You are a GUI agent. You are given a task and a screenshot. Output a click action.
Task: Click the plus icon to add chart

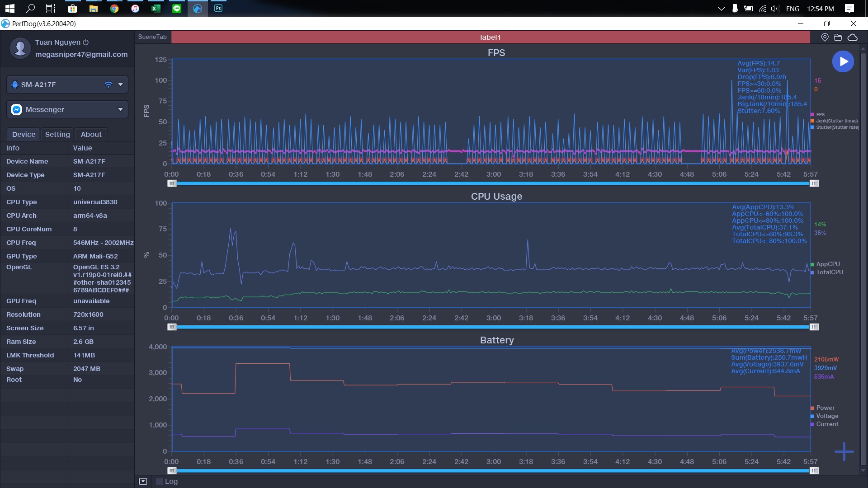(x=844, y=451)
